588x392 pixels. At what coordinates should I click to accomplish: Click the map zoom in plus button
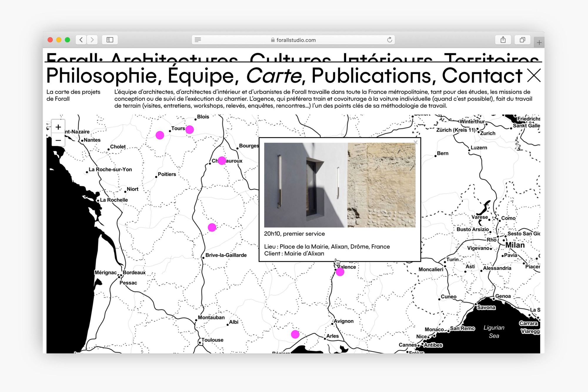[x=58, y=127]
